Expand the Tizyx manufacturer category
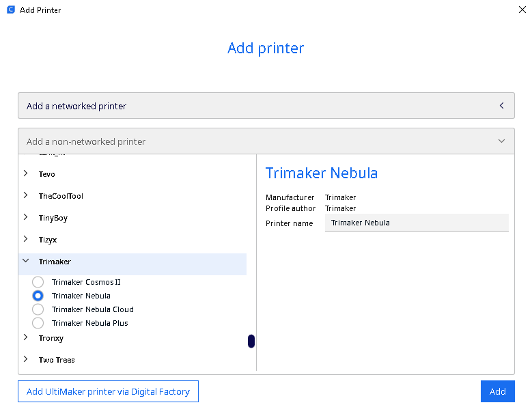Image resolution: width=532 pixels, height=420 pixels. coord(26,240)
